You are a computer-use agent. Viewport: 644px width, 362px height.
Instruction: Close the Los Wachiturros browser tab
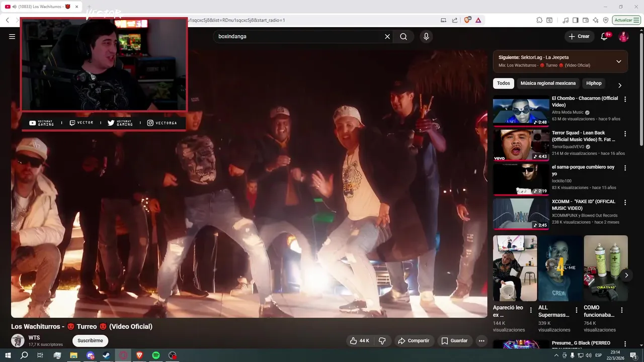click(x=77, y=7)
